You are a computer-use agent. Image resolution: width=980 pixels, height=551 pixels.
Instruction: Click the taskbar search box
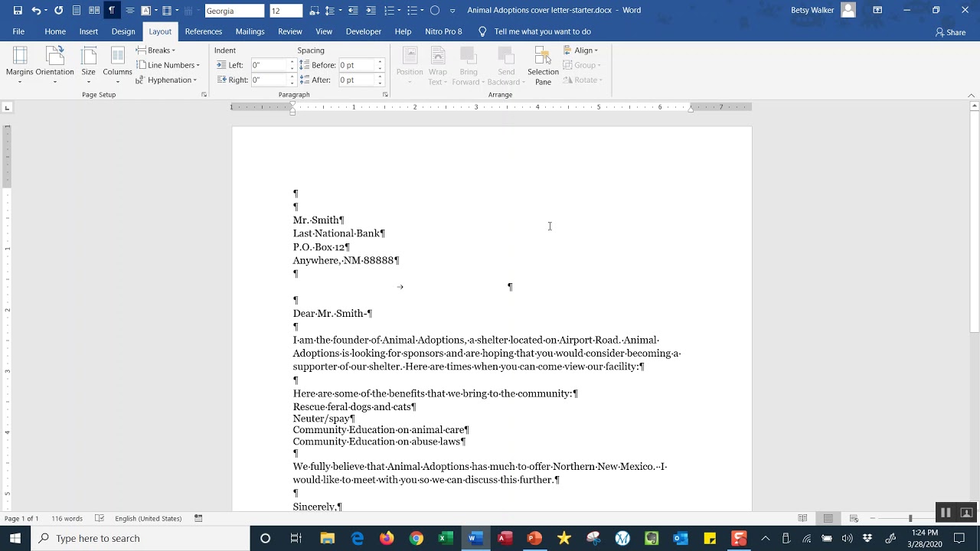point(142,538)
